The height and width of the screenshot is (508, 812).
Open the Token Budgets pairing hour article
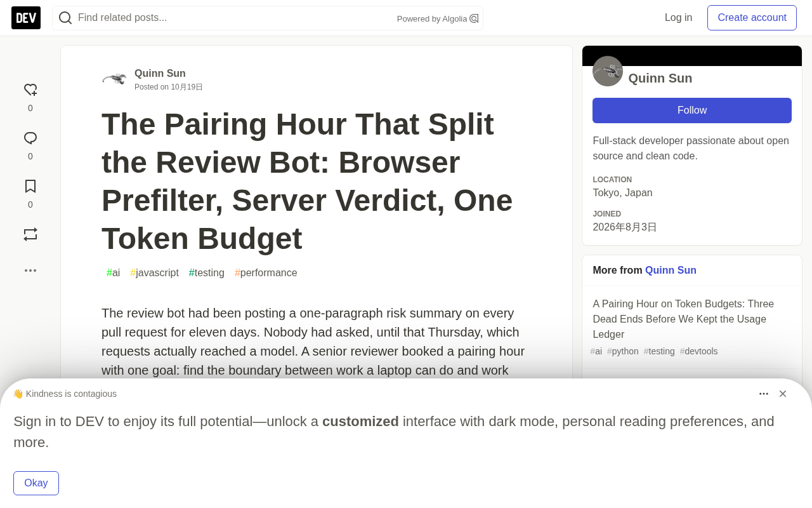pyautogui.click(x=683, y=319)
